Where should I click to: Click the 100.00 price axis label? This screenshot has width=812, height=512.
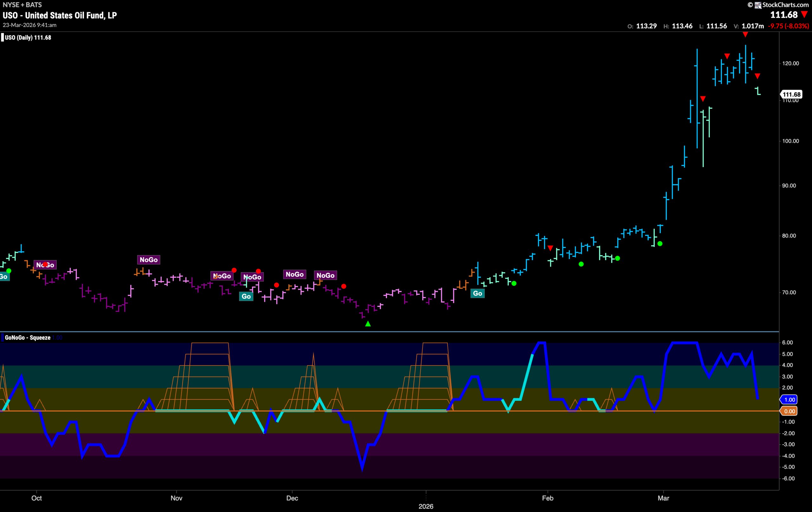click(790, 141)
